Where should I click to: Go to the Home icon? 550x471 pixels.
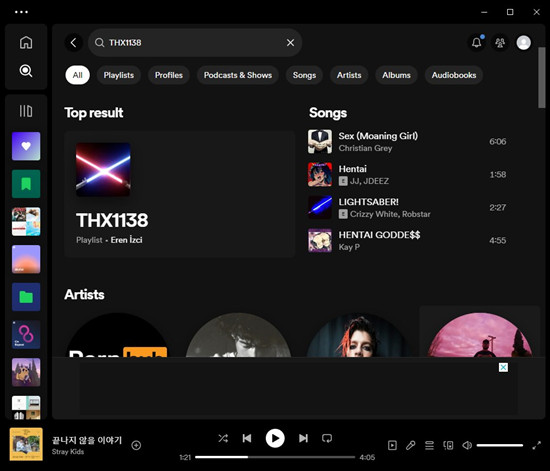(x=26, y=42)
